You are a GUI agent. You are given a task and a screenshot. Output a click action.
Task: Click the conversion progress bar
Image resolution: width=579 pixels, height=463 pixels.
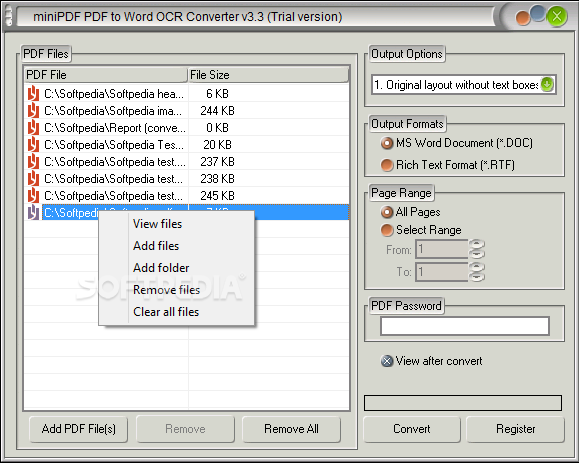463,403
